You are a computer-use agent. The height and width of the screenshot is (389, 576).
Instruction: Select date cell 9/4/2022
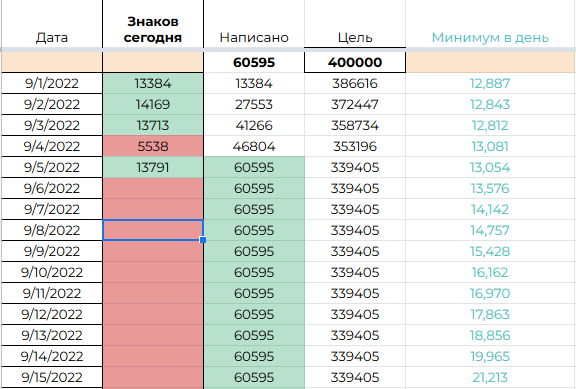(52, 146)
